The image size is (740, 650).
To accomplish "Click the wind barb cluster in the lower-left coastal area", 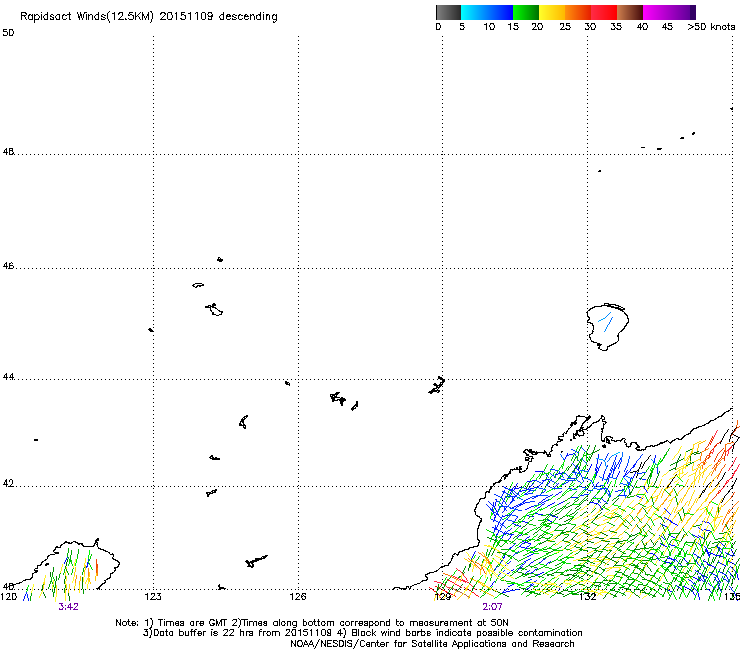I will 61,572.
